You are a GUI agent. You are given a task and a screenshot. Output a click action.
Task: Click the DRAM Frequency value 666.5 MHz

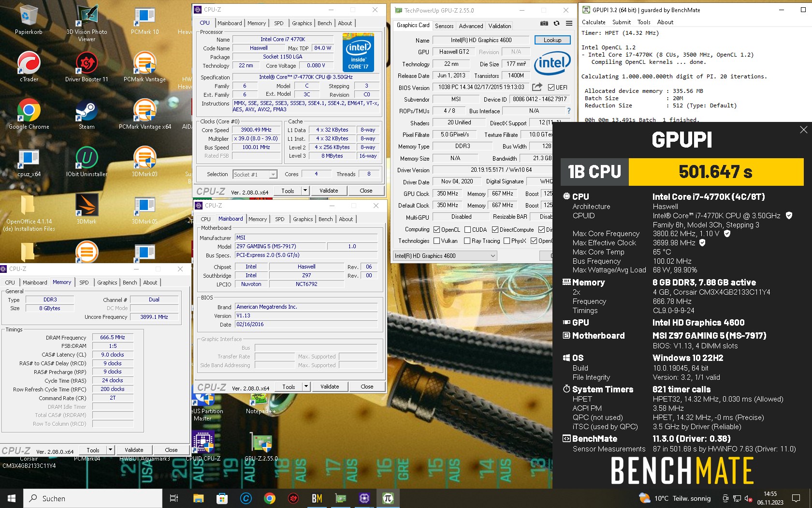[113, 337]
